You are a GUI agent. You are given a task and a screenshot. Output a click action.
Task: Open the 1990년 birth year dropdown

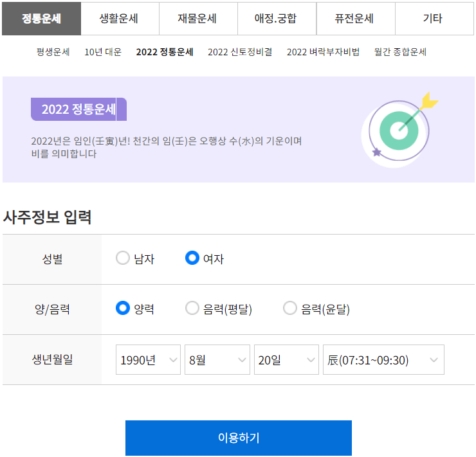point(148,360)
